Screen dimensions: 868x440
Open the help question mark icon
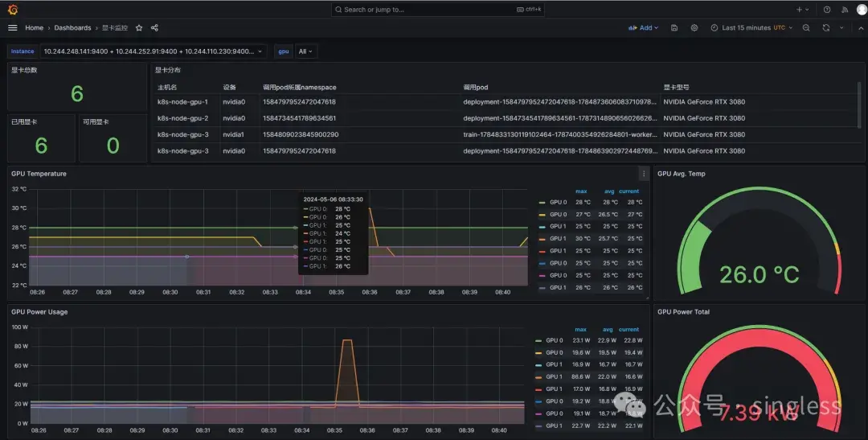pos(827,10)
